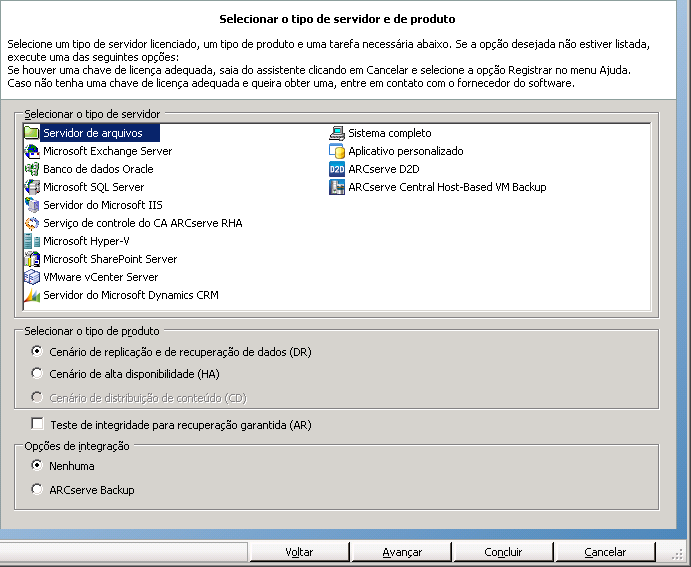The width and height of the screenshot is (691, 567).
Task: Select the 'Servidor de arquivos' list entry text
Action: 93,133
